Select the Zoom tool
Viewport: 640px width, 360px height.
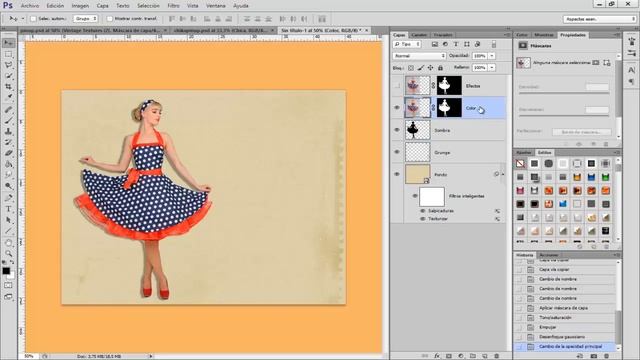tap(8, 253)
